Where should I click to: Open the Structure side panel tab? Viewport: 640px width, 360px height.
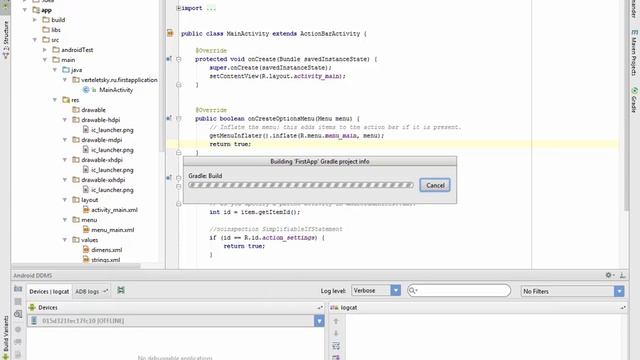coord(5,40)
